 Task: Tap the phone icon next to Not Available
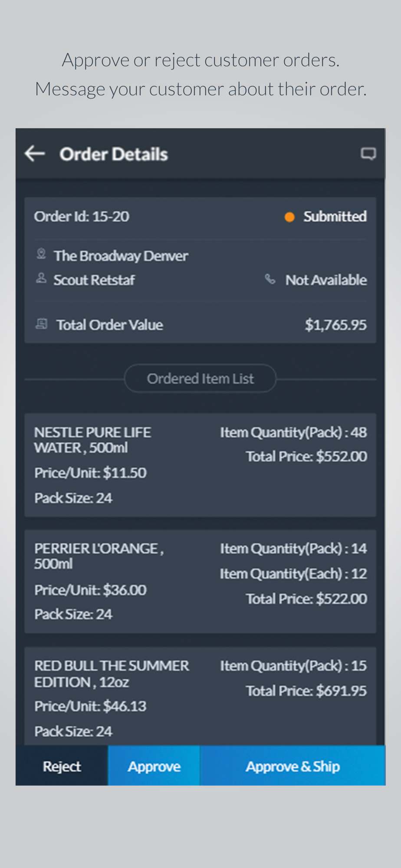tap(270, 279)
